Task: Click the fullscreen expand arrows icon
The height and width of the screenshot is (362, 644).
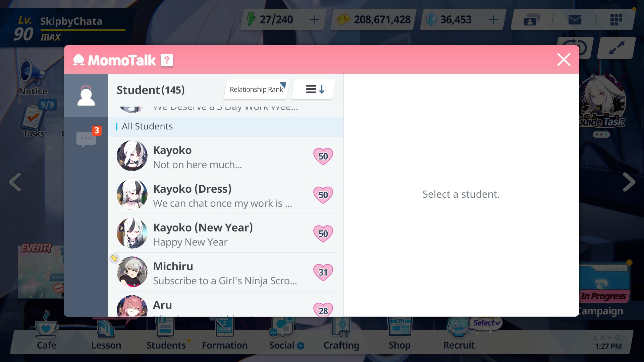Action: click(616, 48)
